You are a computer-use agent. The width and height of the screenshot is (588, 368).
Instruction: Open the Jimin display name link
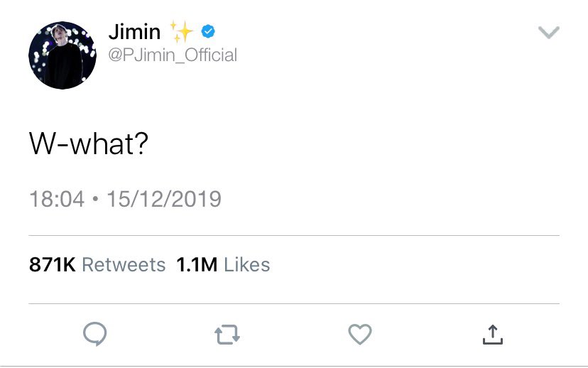point(134,32)
